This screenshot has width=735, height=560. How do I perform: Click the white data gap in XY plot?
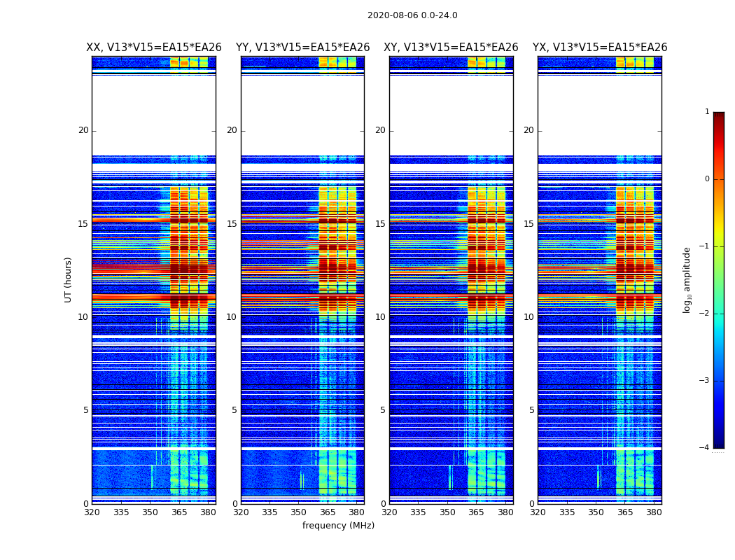(451, 115)
